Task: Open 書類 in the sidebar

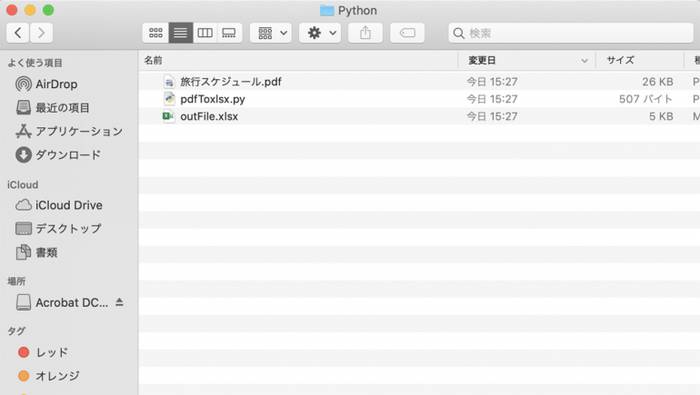Action: click(x=46, y=253)
